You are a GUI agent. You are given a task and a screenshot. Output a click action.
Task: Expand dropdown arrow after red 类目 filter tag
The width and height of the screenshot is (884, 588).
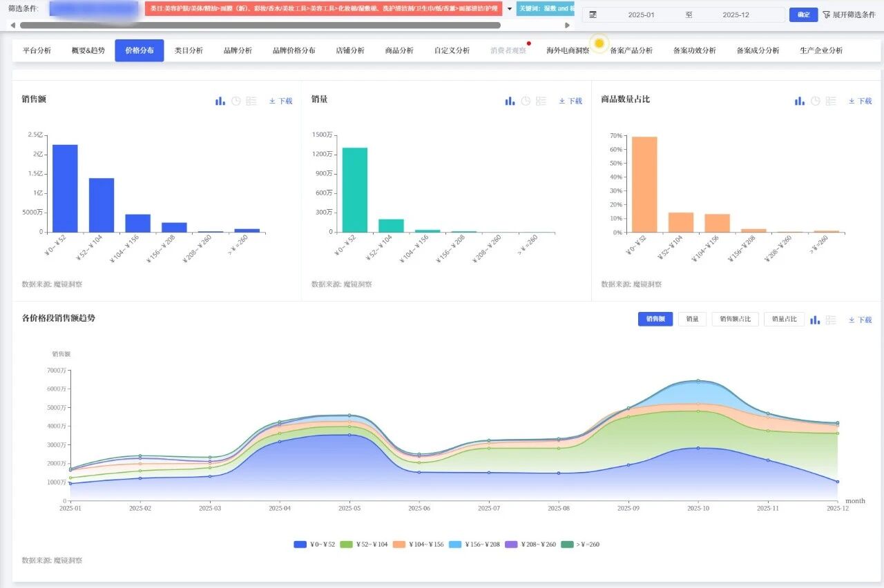[x=510, y=9]
